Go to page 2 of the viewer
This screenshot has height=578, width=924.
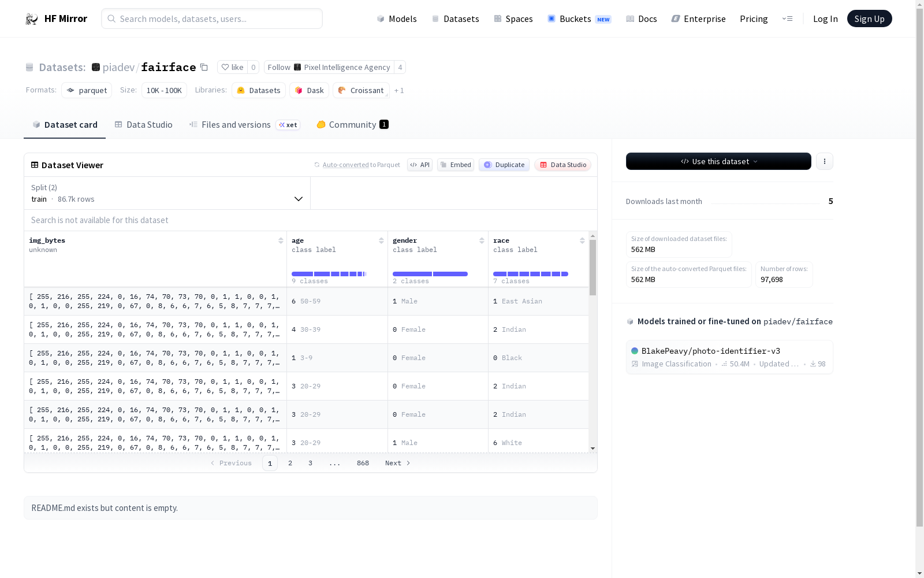click(x=290, y=463)
